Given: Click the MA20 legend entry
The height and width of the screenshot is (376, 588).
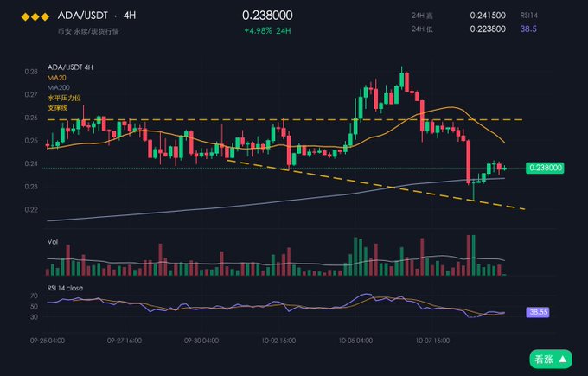Looking at the screenshot, I should pos(56,78).
